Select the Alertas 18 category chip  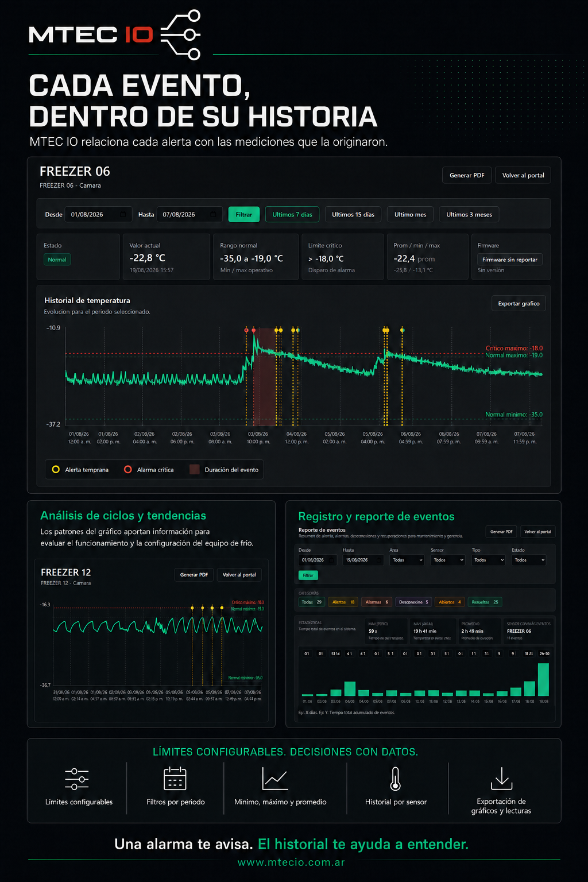tap(343, 602)
